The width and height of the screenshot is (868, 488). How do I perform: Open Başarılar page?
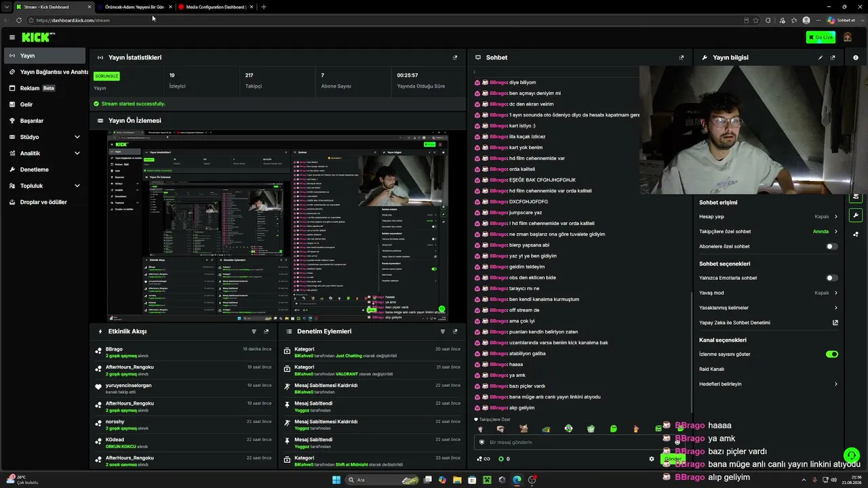pos(44,121)
